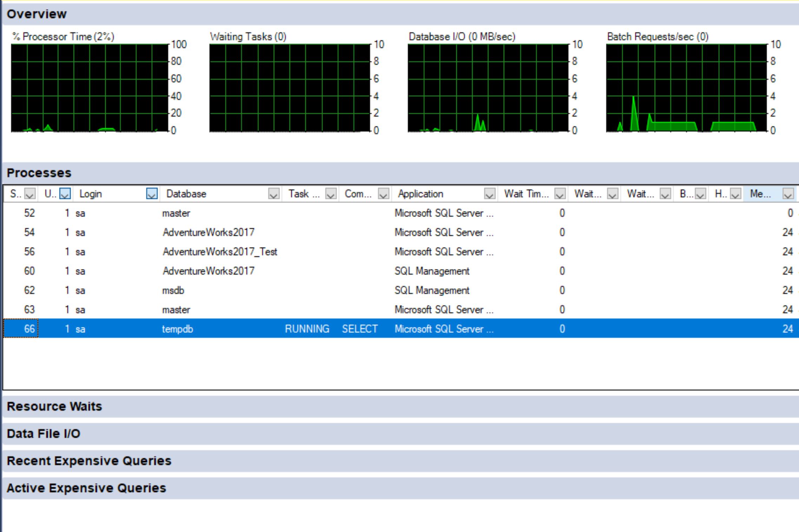This screenshot has height=532, width=799.
Task: Collapse the Processes section header
Action: click(39, 173)
